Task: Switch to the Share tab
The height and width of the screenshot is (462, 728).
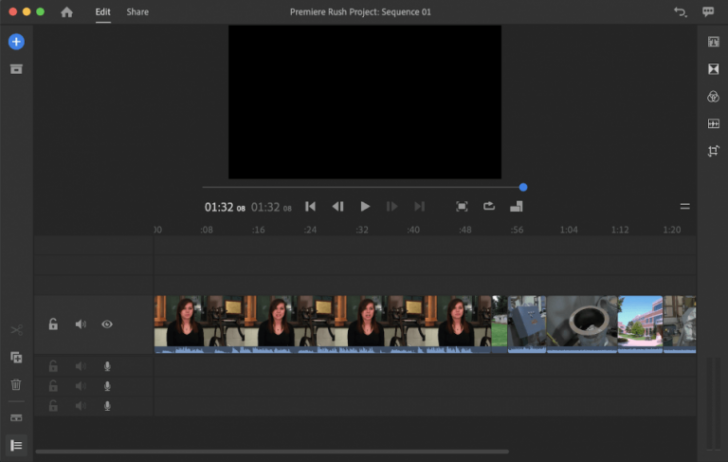Action: 137,12
